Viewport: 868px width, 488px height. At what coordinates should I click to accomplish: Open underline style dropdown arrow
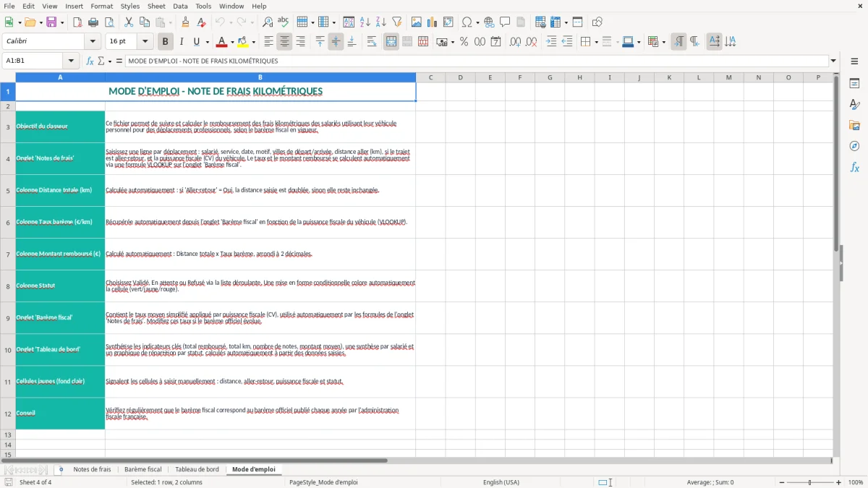click(206, 42)
